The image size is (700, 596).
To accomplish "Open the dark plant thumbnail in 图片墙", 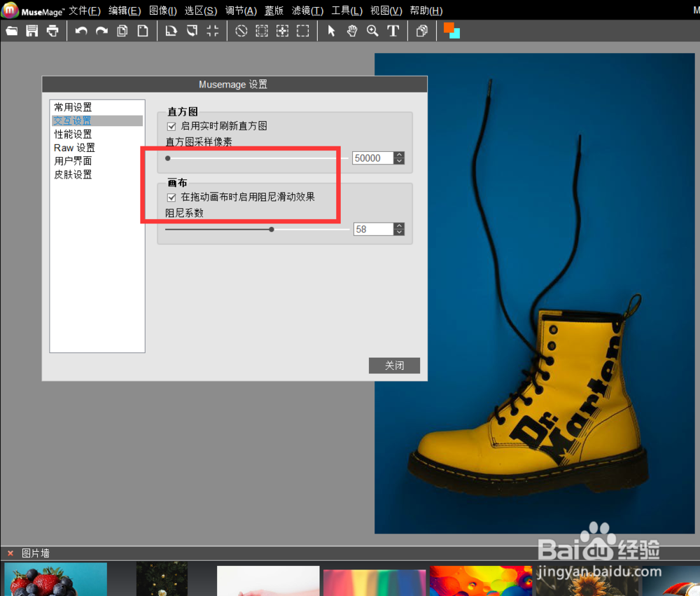I will coord(162,579).
